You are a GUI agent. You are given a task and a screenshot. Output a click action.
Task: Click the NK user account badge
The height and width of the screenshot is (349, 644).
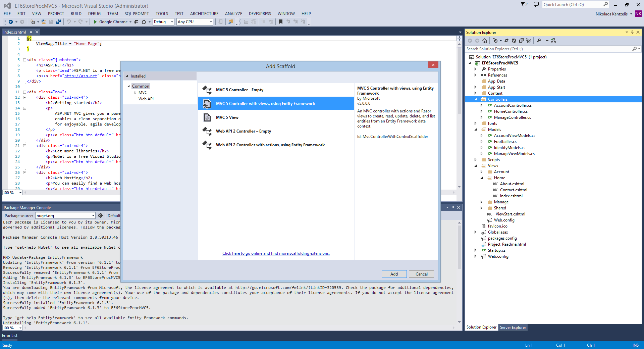[x=638, y=14]
